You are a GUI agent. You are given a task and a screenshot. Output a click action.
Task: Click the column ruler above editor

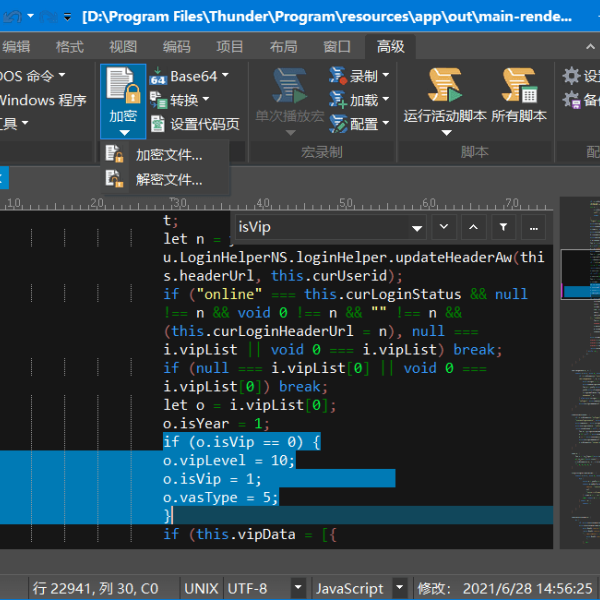(276, 204)
